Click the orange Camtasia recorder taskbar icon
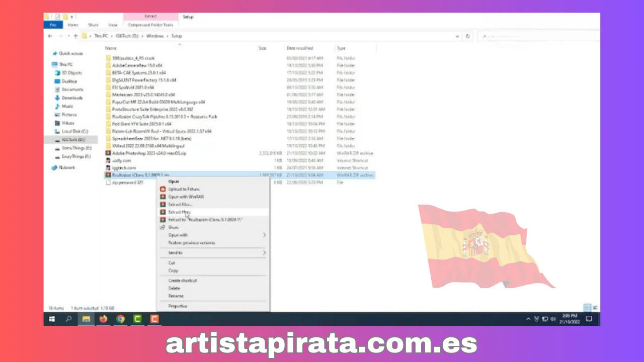The width and height of the screenshot is (644, 362). (154, 319)
